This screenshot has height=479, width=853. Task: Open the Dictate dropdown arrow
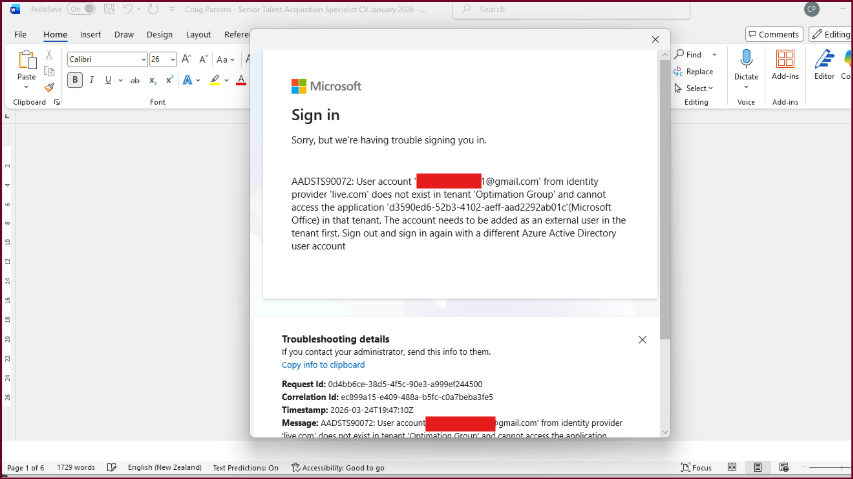[746, 87]
